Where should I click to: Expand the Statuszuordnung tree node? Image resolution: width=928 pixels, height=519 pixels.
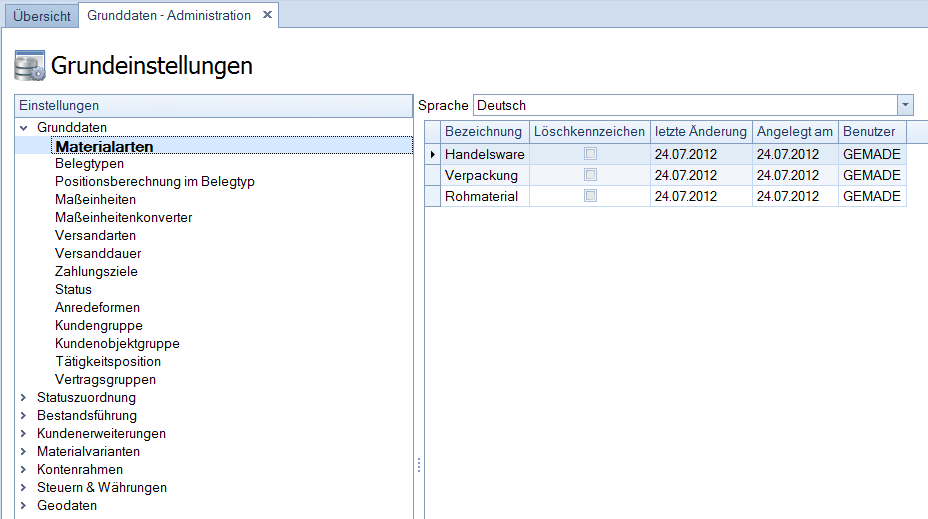pos(23,398)
